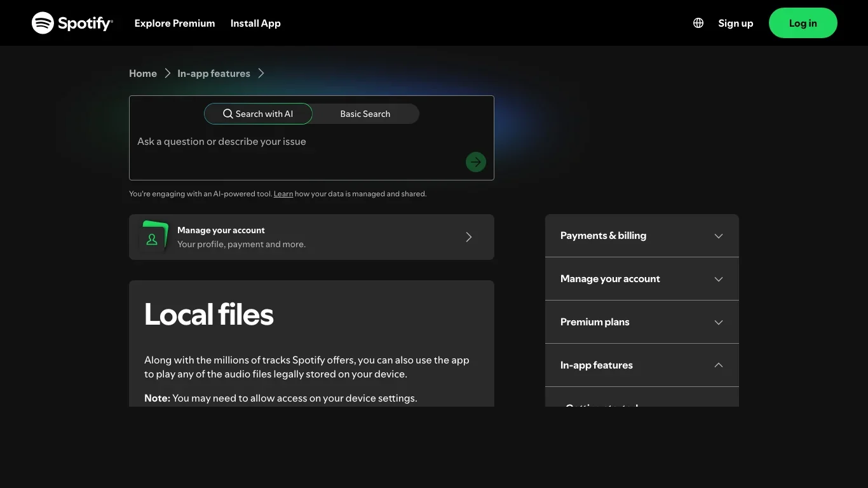Image resolution: width=868 pixels, height=488 pixels.
Task: Select the Search with AI tab
Action: point(258,114)
